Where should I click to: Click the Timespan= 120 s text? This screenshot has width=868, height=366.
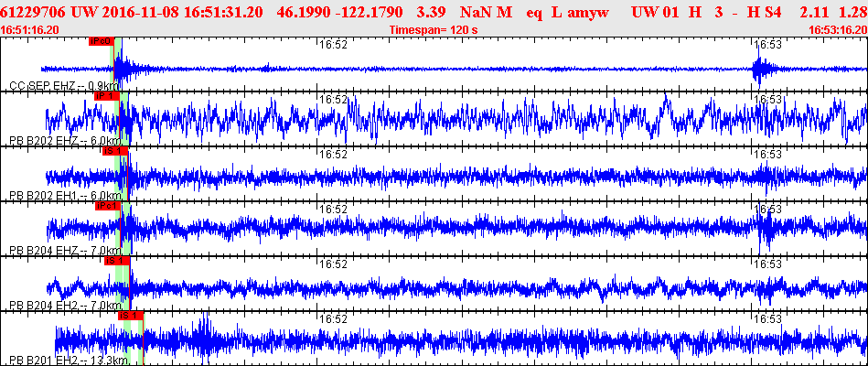point(434,30)
